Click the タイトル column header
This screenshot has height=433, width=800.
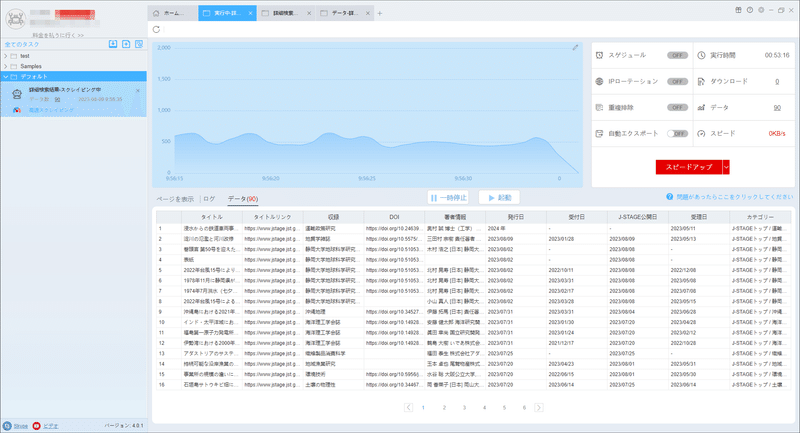click(211, 217)
